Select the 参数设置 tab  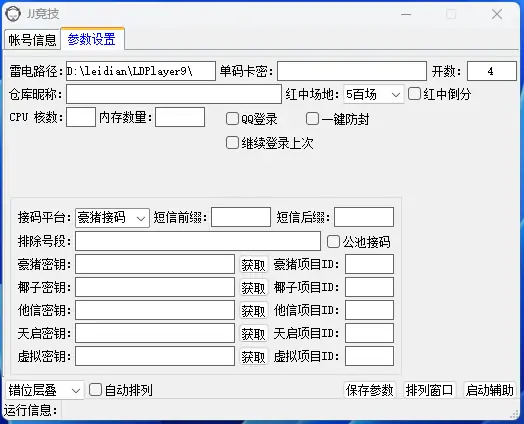click(92, 39)
